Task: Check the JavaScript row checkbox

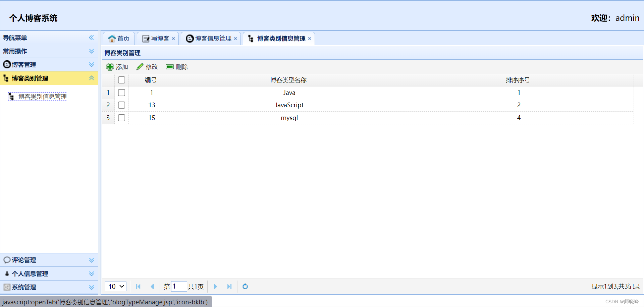Action: click(x=122, y=105)
